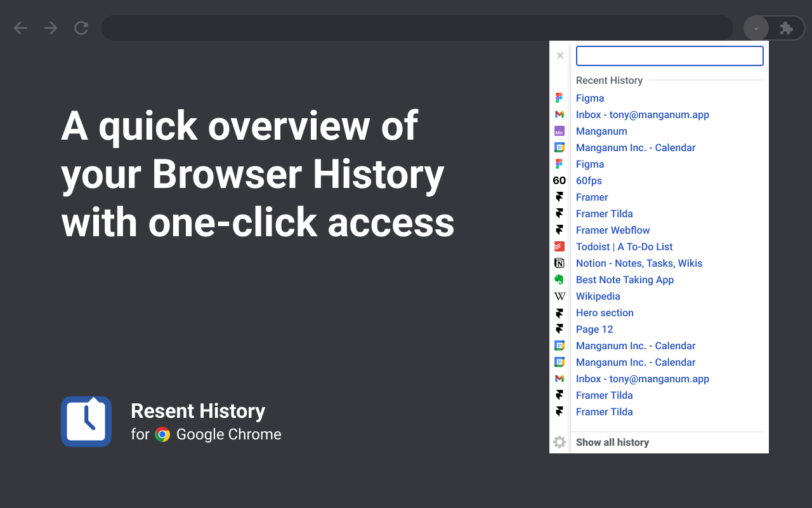Viewport: 812px width, 508px height.
Task: Click the extension search input field
Action: [x=669, y=55]
